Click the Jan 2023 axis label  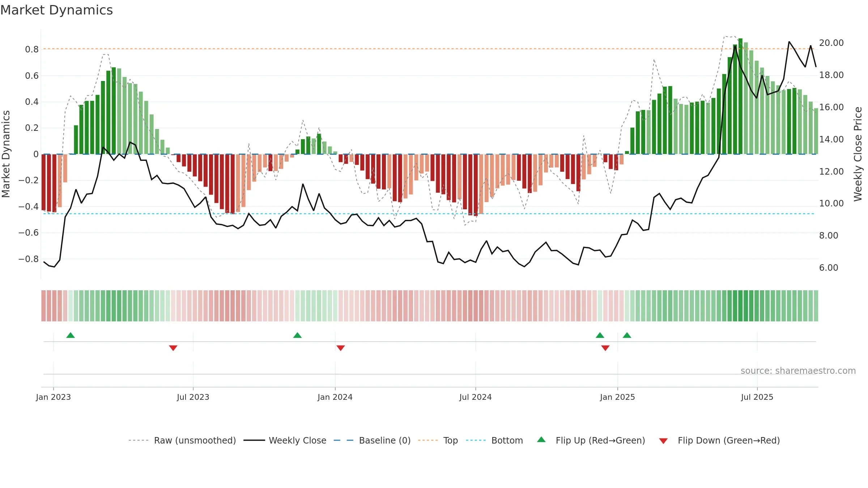pyautogui.click(x=54, y=397)
